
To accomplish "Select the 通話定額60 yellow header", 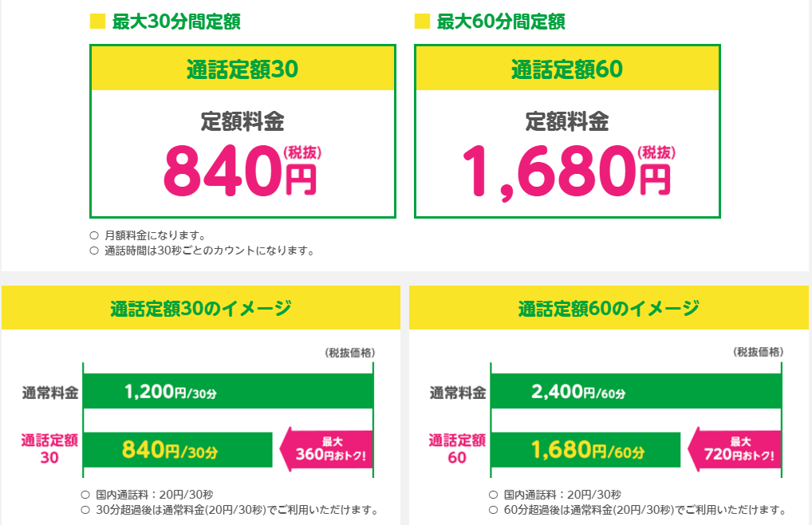I will click(568, 69).
